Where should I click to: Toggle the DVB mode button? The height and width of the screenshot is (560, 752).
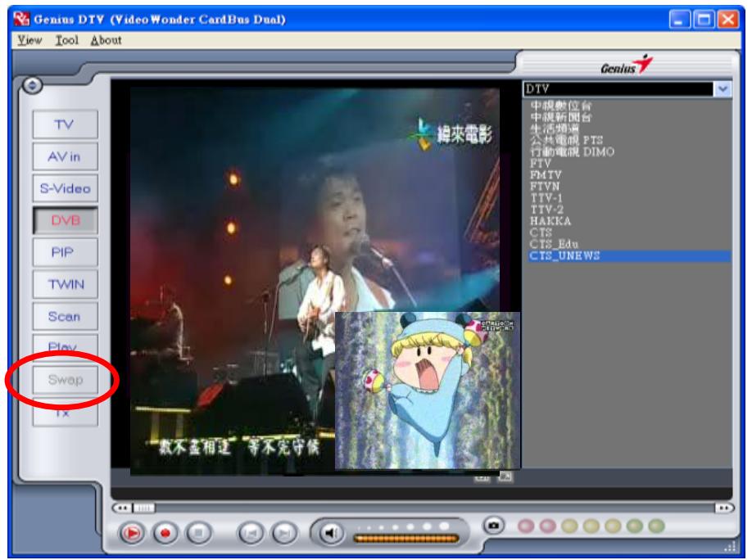point(66,220)
